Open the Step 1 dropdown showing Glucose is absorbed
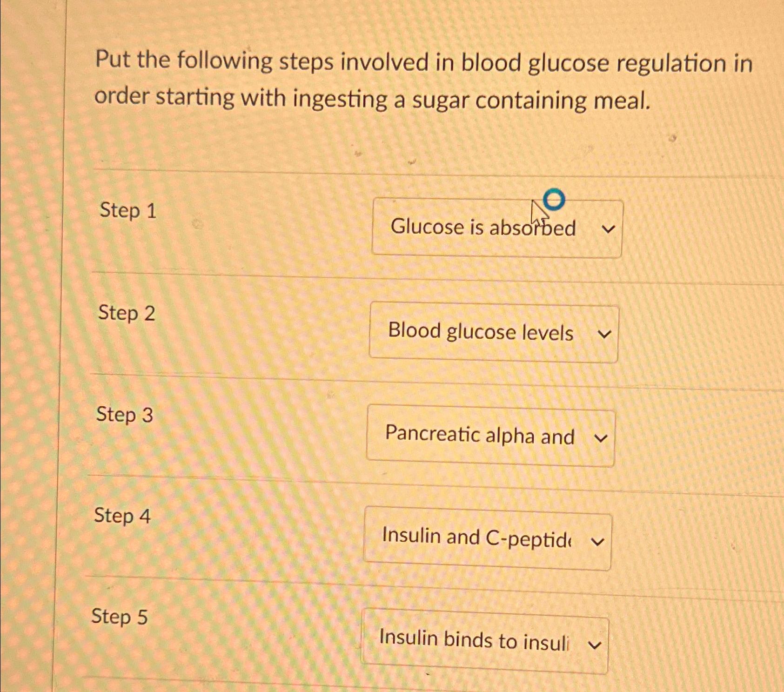784x692 pixels. tap(496, 227)
